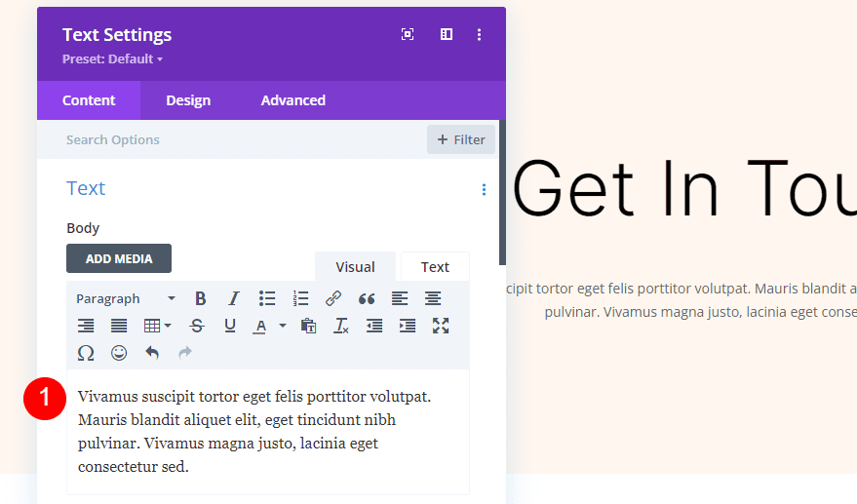857x504 pixels.
Task: Insert a numbered list
Action: pyautogui.click(x=300, y=298)
